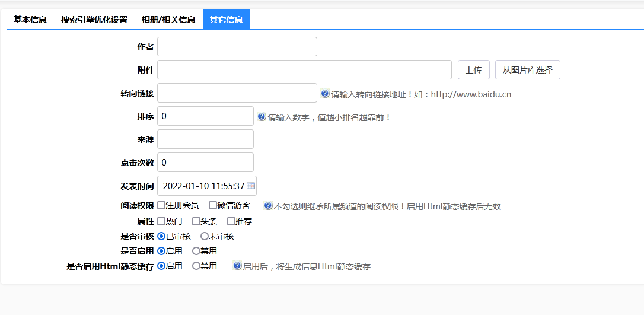Click the hint text 请输入数字，值越小排名越靠前！
This screenshot has width=644, height=315.
pyautogui.click(x=329, y=117)
